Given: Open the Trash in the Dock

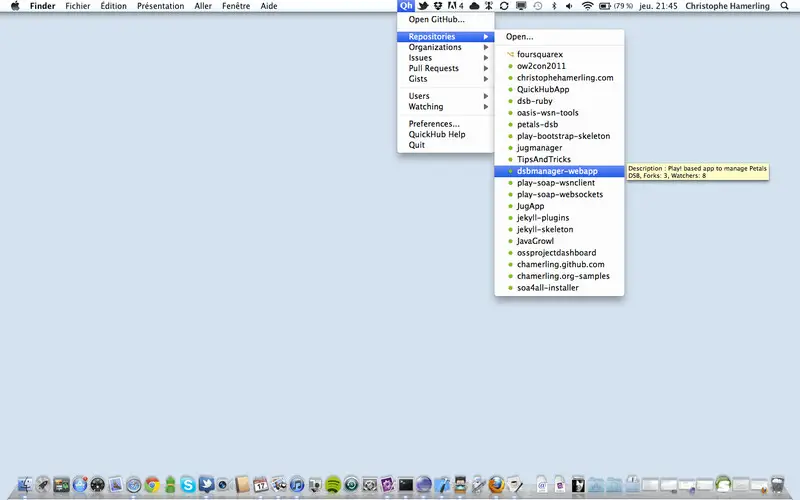Looking at the screenshot, I should tap(777, 485).
